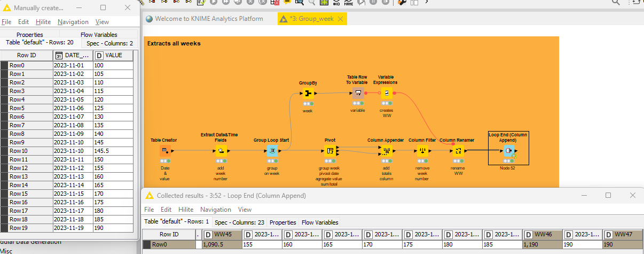Switch to Flow Variables tab in Collected results

(320, 222)
